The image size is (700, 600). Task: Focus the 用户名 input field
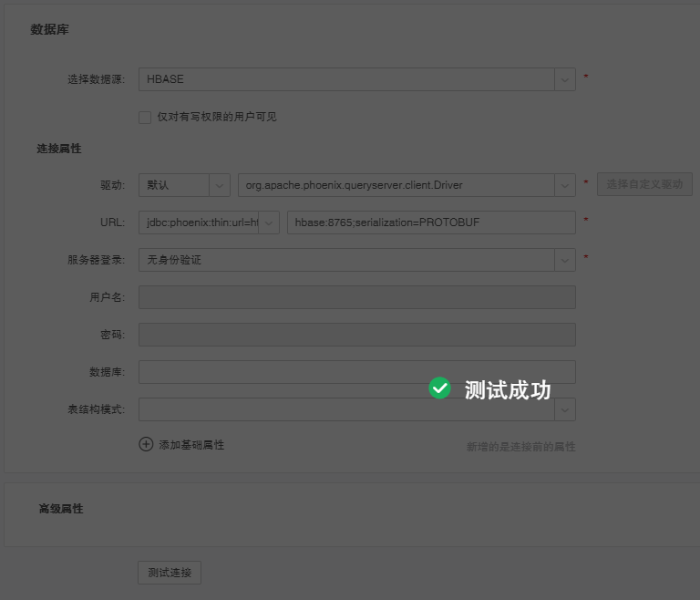pyautogui.click(x=356, y=297)
